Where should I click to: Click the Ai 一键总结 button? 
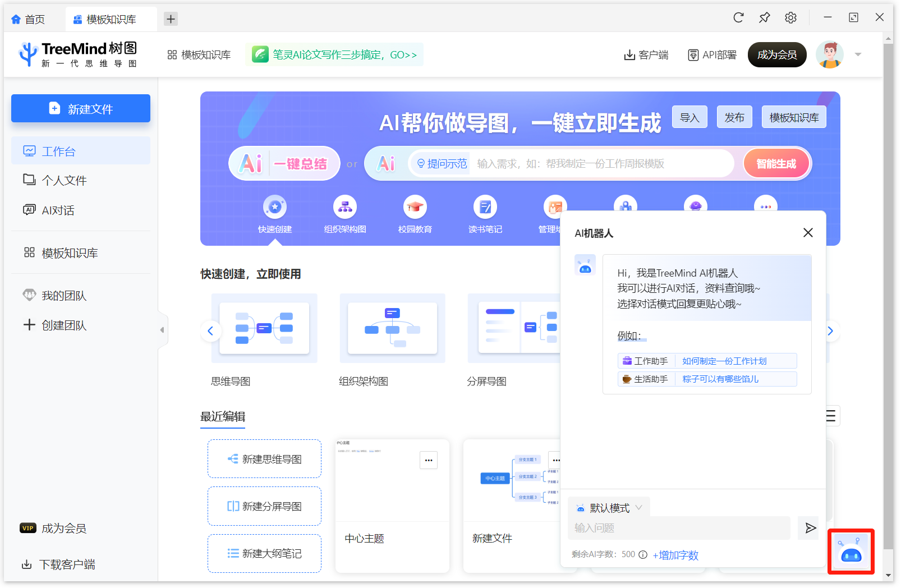coord(284,163)
